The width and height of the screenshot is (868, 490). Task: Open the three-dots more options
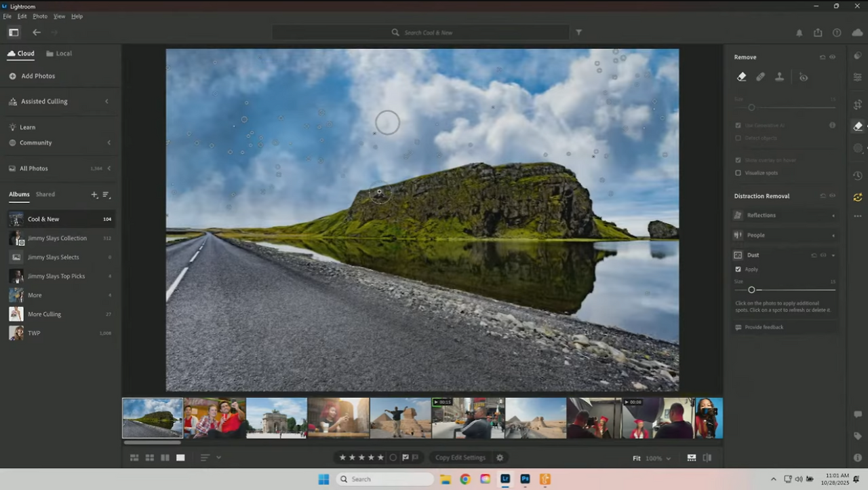click(x=858, y=216)
